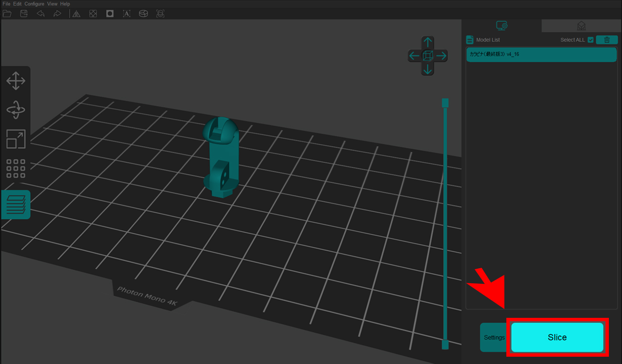622x364 pixels.
Task: Open the Configure menu
Action: [x=34, y=4]
